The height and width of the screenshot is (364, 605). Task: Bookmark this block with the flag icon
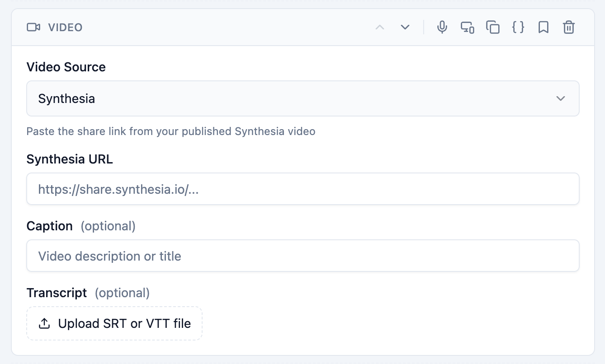pyautogui.click(x=543, y=27)
